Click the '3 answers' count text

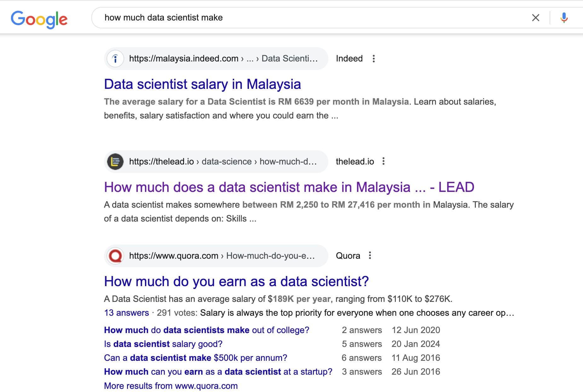pyautogui.click(x=362, y=372)
